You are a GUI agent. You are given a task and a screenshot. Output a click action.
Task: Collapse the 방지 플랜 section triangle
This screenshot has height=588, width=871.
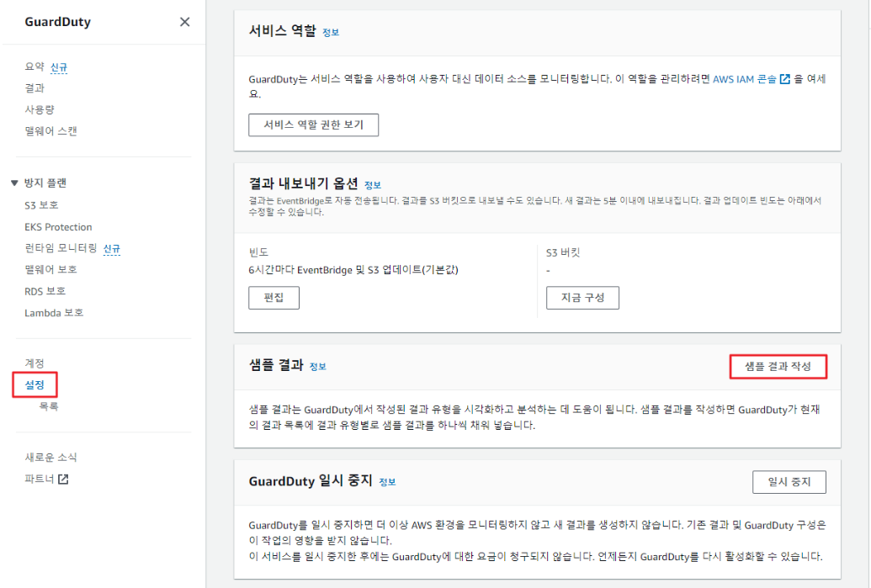tap(14, 183)
